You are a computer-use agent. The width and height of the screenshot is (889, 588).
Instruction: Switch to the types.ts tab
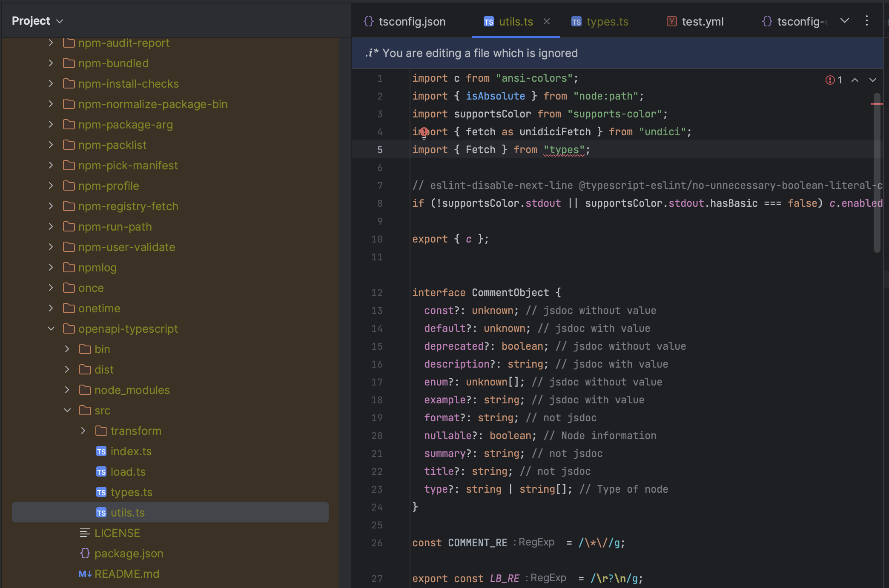point(607,21)
